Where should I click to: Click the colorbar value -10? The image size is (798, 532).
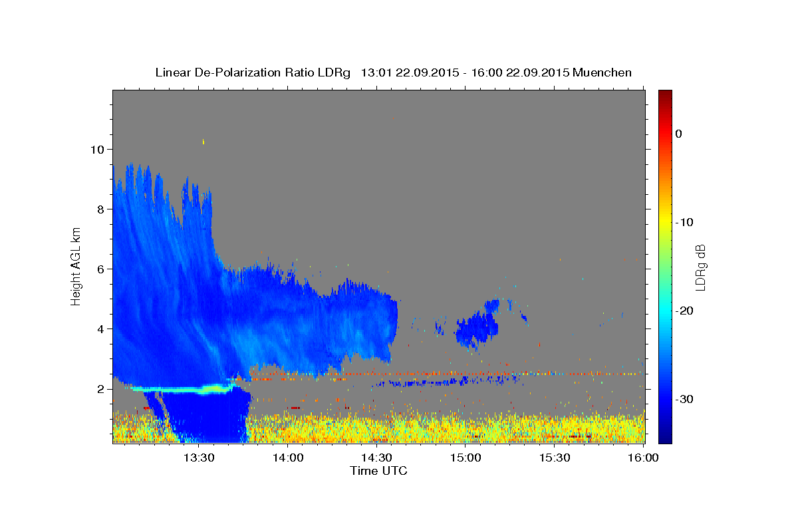point(684,222)
